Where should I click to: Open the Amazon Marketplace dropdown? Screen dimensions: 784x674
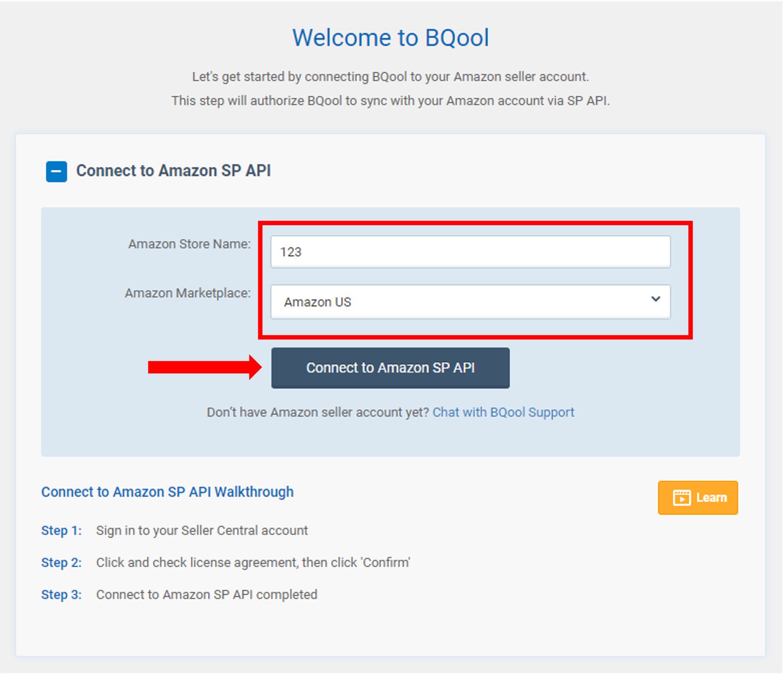click(x=470, y=302)
